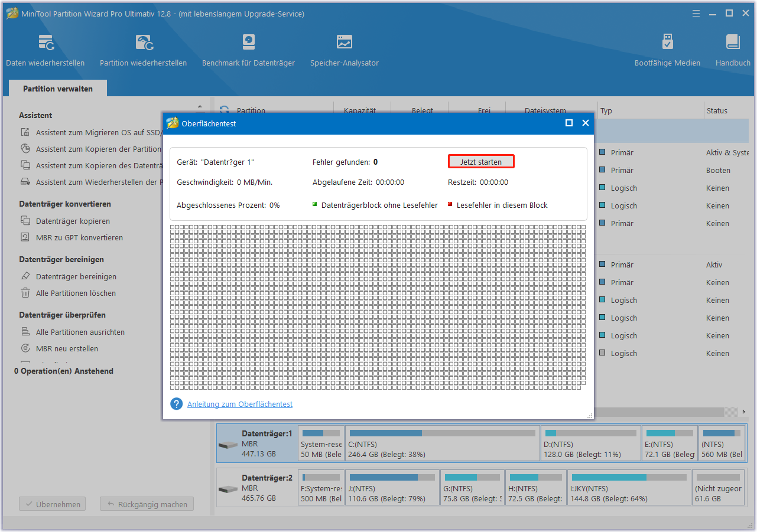The image size is (757, 532).
Task: Click the Aktiv & System status row
Action: point(727,152)
